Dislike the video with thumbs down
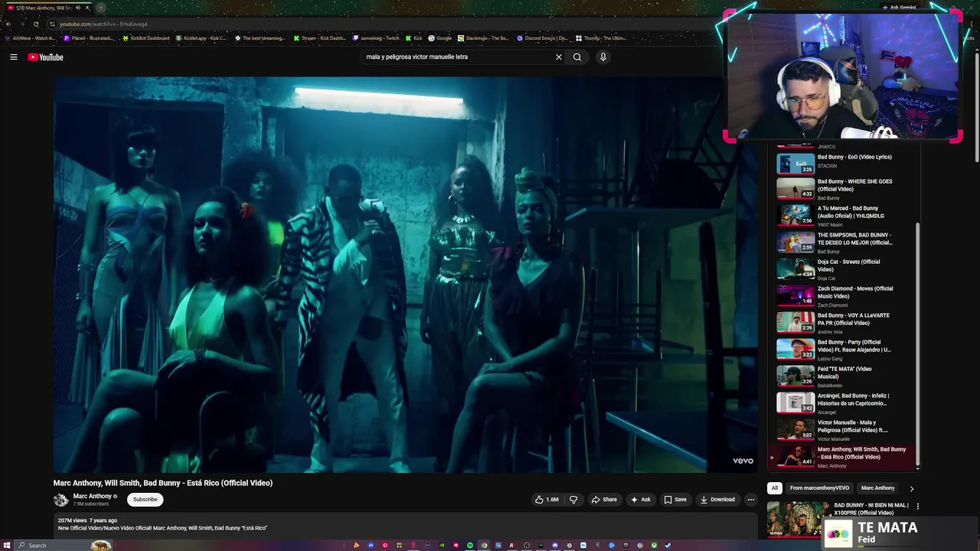 573,500
